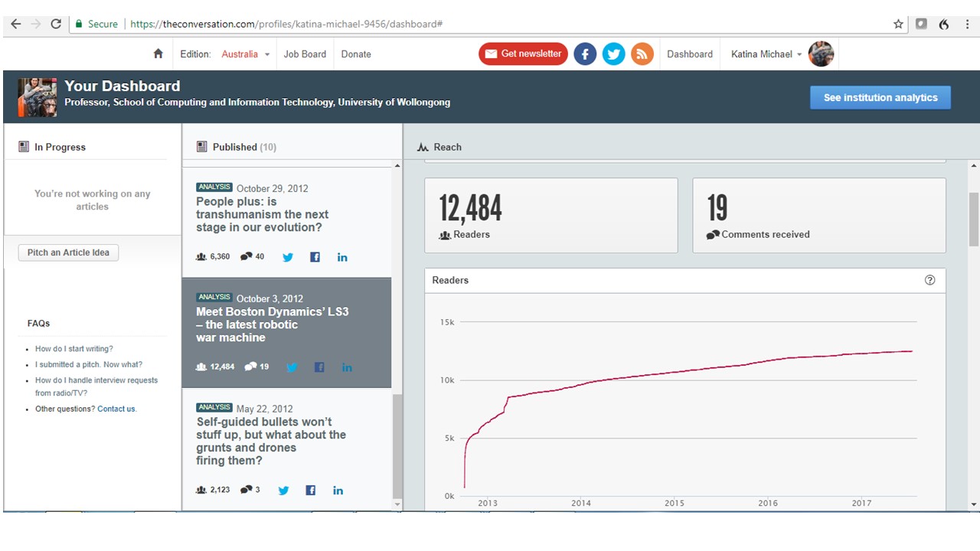Open Self-guided bullets article
980x551 pixels.
click(x=271, y=441)
